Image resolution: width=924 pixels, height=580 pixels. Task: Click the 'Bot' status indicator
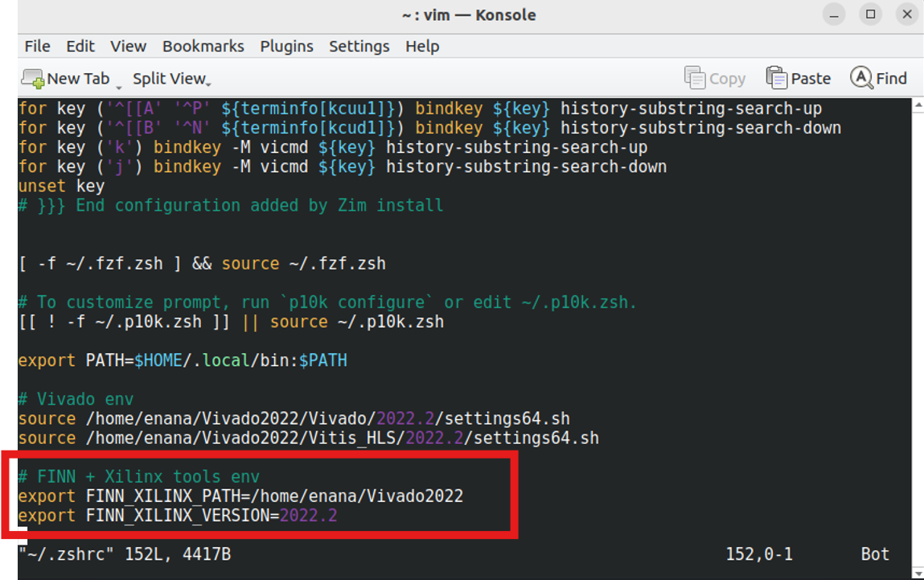coord(875,554)
